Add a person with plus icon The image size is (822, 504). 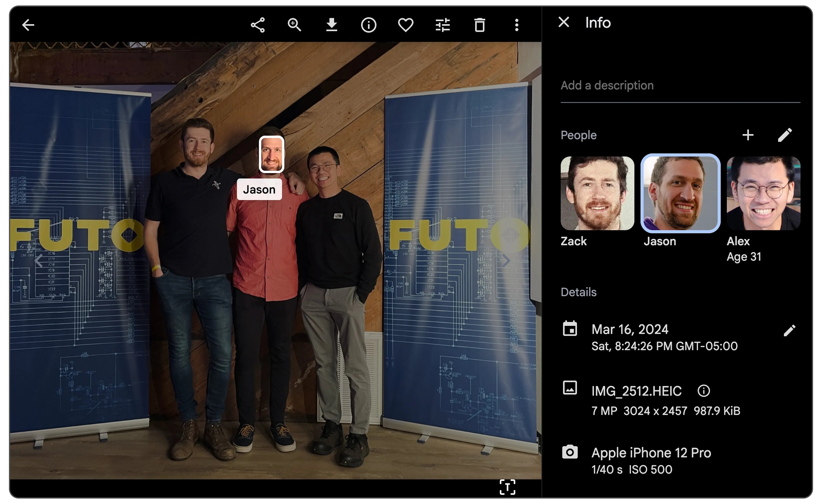[x=748, y=135]
